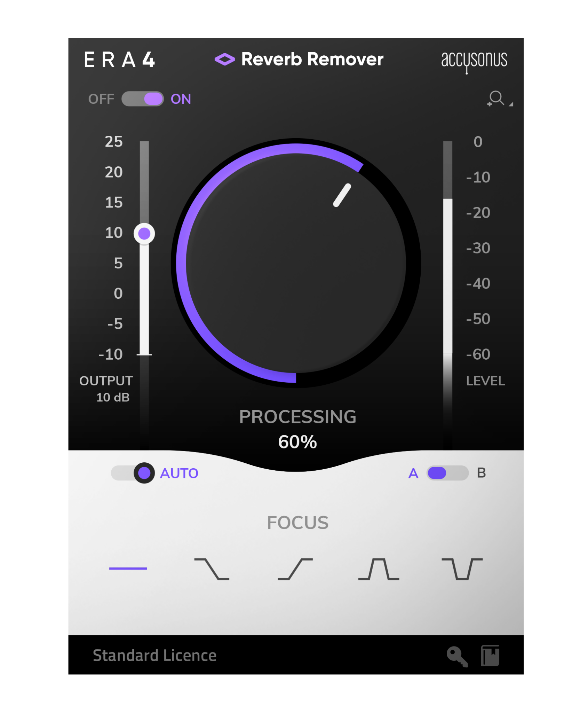Click the output slider handle at 10
This screenshot has width=588, height=713.
144,234
